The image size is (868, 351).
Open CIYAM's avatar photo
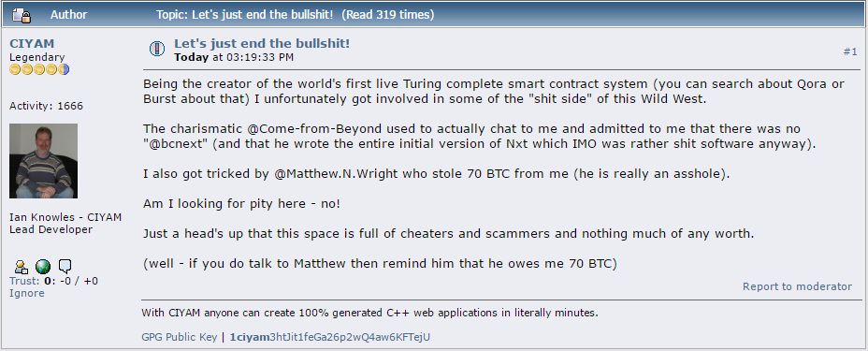tap(43, 161)
